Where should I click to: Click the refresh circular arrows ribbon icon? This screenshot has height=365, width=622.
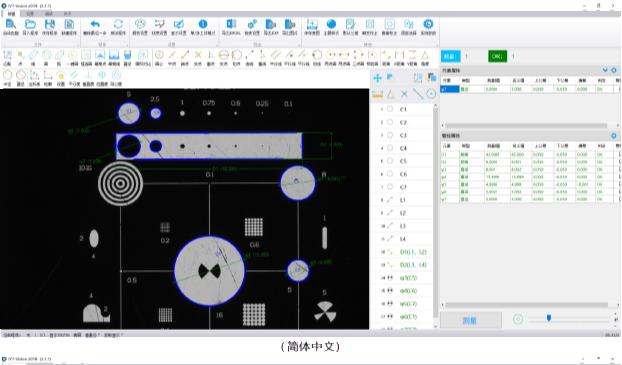[x=118, y=24]
